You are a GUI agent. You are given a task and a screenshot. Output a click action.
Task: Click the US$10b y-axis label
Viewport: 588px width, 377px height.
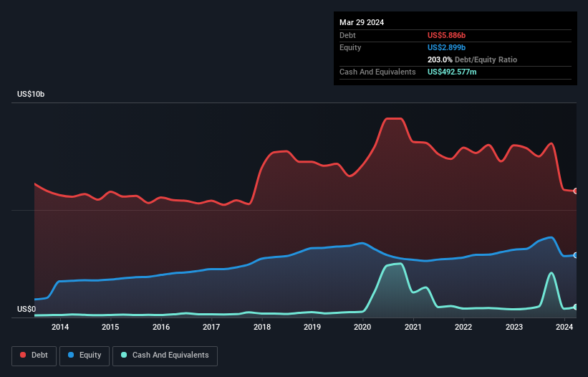(31, 94)
